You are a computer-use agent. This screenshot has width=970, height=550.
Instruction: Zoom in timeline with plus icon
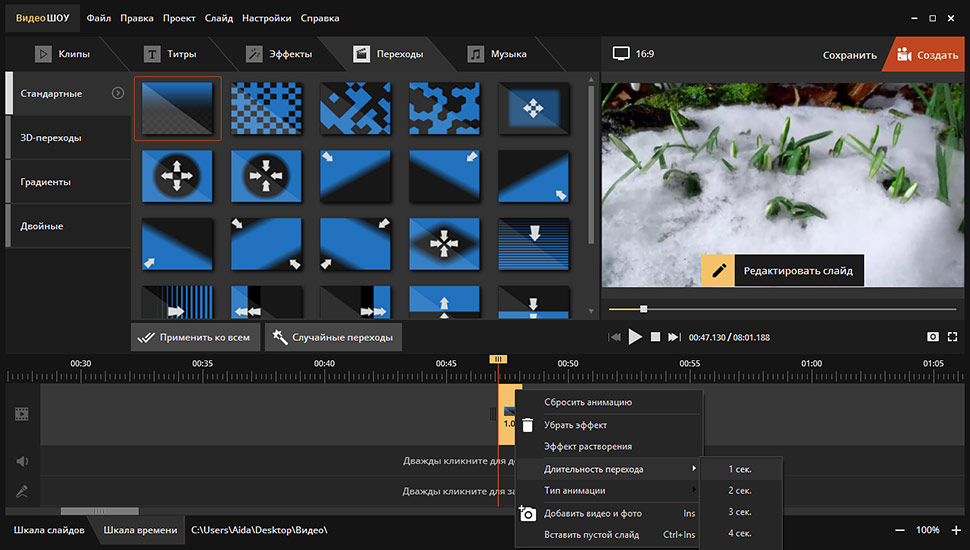[956, 530]
